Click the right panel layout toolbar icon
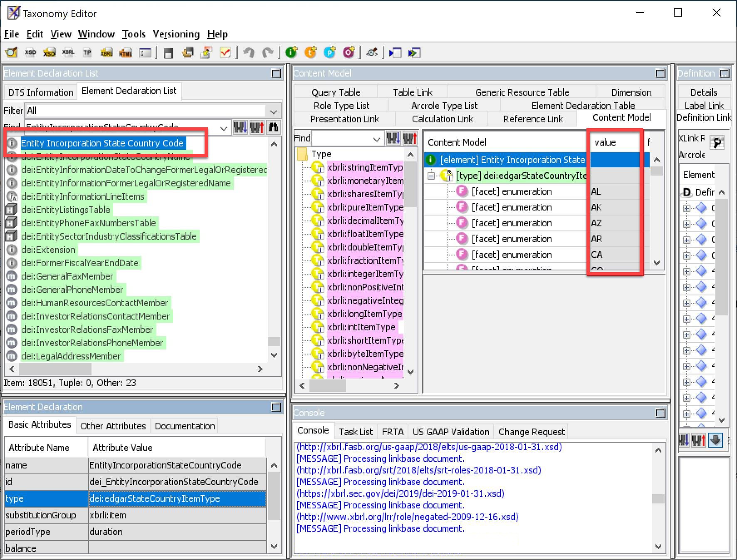This screenshot has height=560, width=737. coord(414,53)
